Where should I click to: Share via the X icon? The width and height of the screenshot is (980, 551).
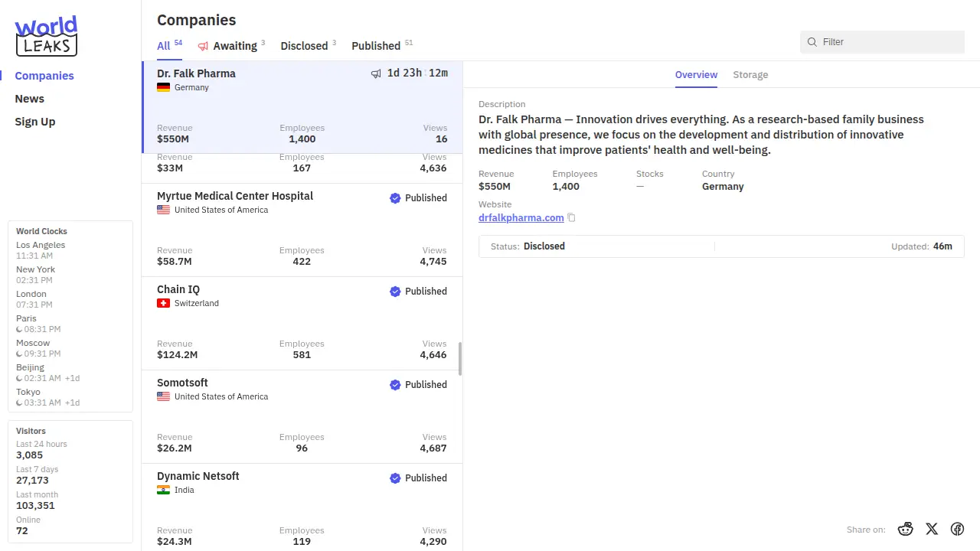click(x=932, y=529)
